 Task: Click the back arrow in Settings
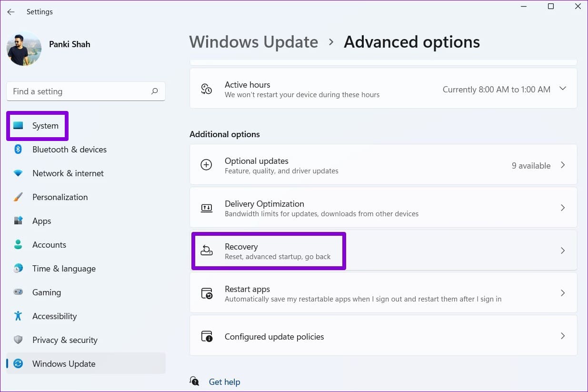click(x=11, y=12)
